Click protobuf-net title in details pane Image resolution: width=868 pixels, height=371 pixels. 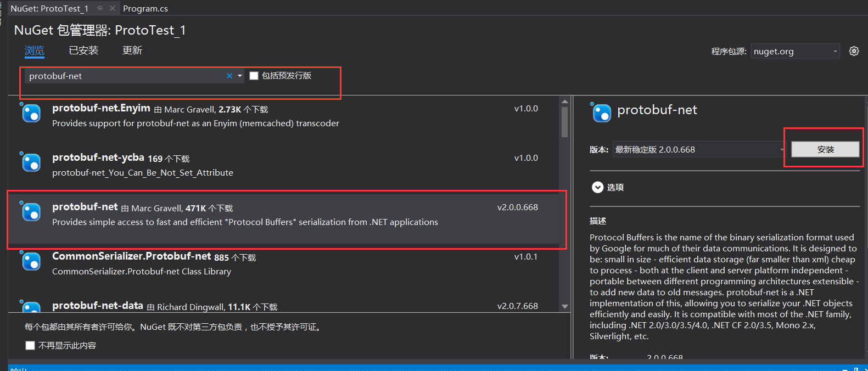[657, 110]
